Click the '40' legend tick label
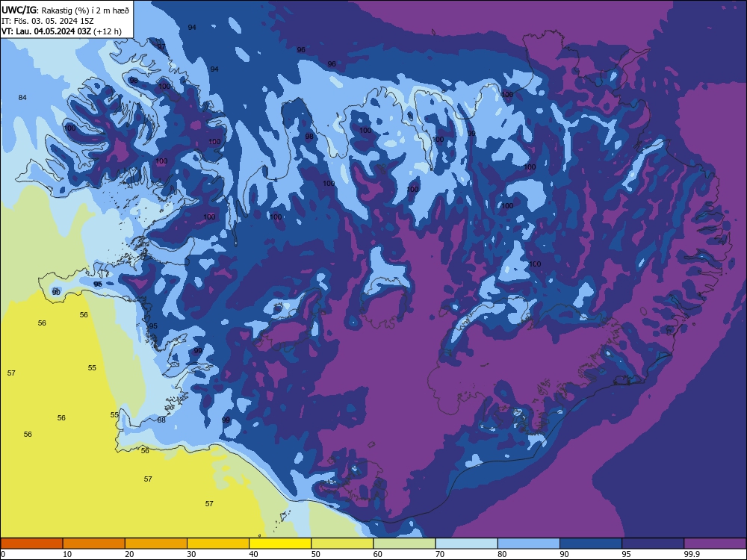The width and height of the screenshot is (747, 560). [253, 554]
